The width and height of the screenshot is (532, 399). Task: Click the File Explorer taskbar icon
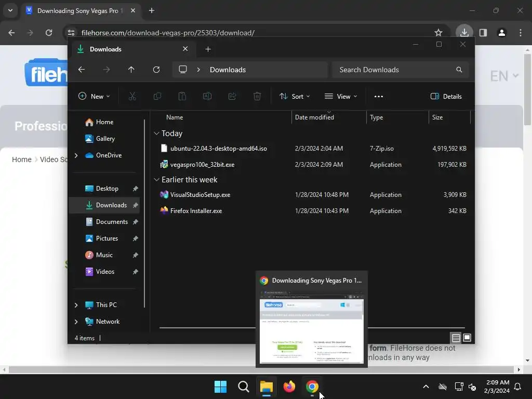tap(267, 387)
